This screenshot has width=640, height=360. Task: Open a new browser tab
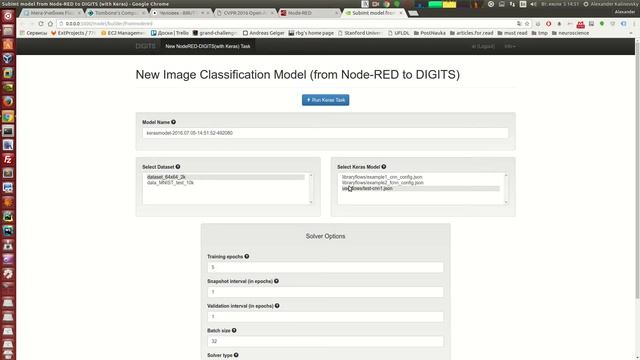click(413, 13)
